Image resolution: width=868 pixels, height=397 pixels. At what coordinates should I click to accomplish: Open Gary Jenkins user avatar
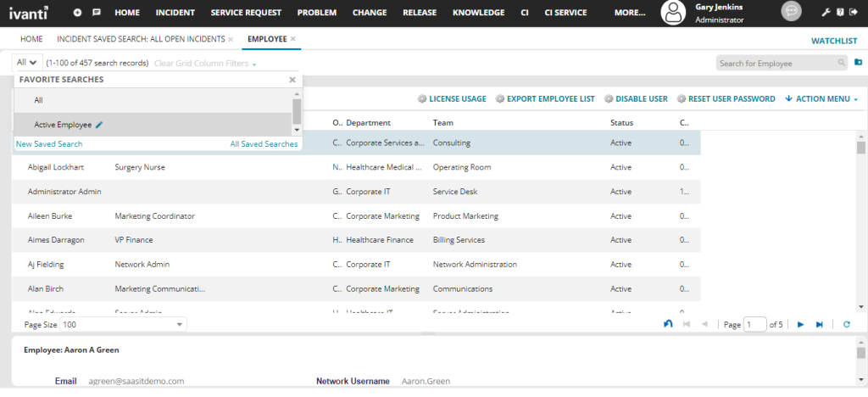[x=673, y=13]
